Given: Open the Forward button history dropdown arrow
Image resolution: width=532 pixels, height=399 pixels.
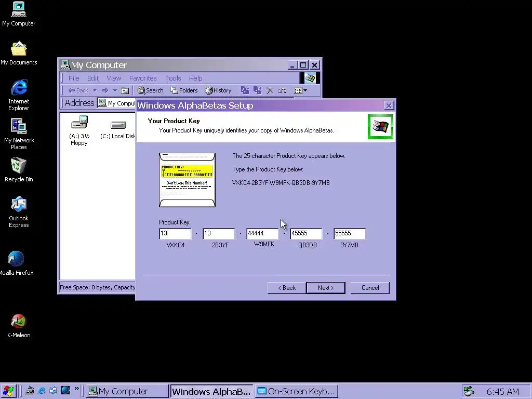Looking at the screenshot, I should 115,90.
